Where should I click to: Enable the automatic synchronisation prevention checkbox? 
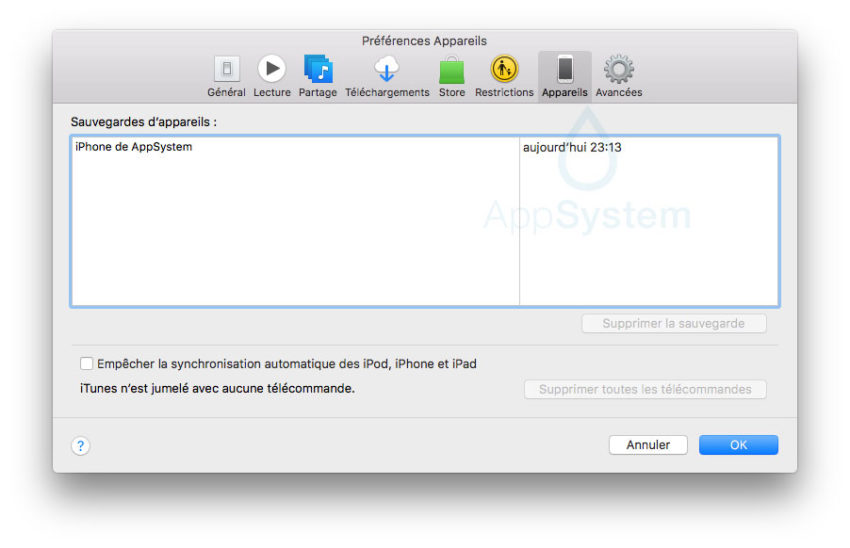87,364
